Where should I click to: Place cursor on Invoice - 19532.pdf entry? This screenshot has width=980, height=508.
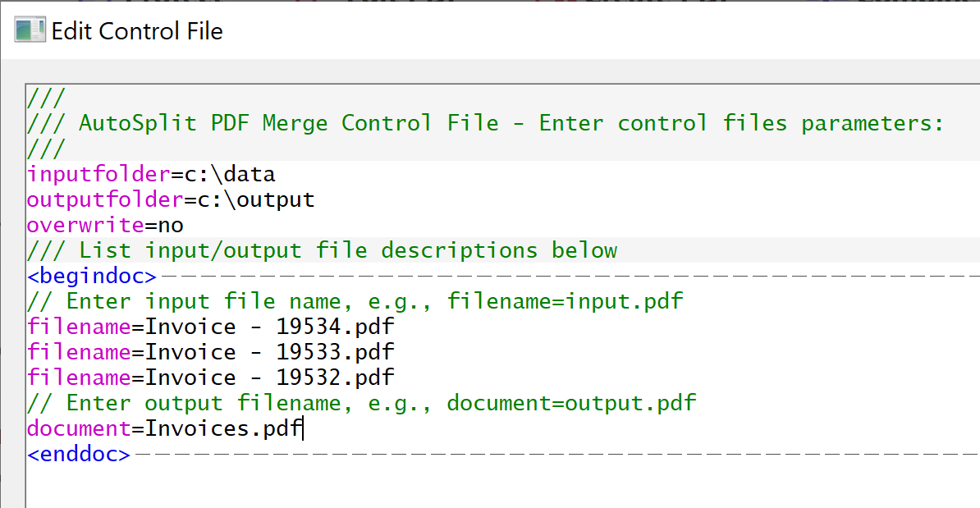(269, 378)
